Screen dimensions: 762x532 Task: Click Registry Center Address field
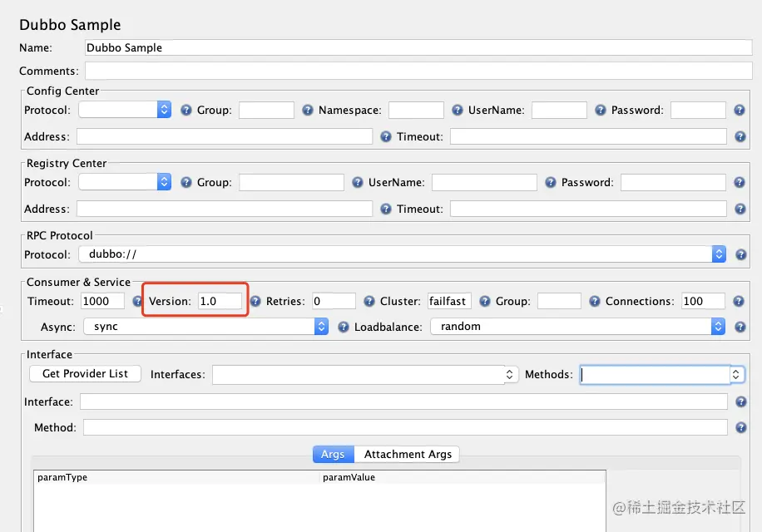(225, 209)
